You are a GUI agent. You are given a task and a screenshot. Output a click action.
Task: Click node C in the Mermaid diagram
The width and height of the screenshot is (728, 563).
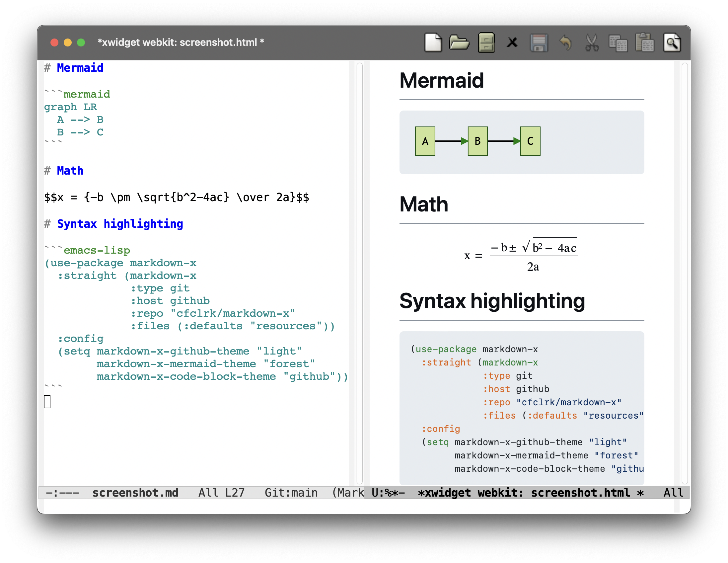[x=530, y=141]
